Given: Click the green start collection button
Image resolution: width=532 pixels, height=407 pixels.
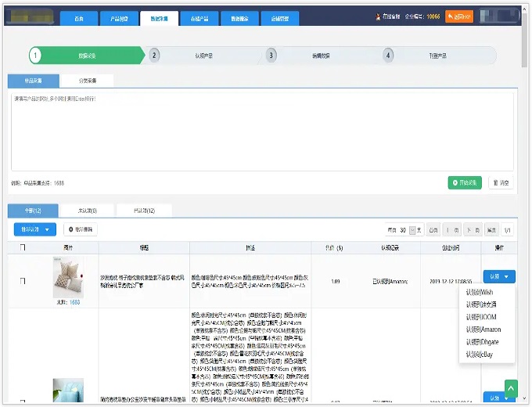Looking at the screenshot, I should point(465,182).
